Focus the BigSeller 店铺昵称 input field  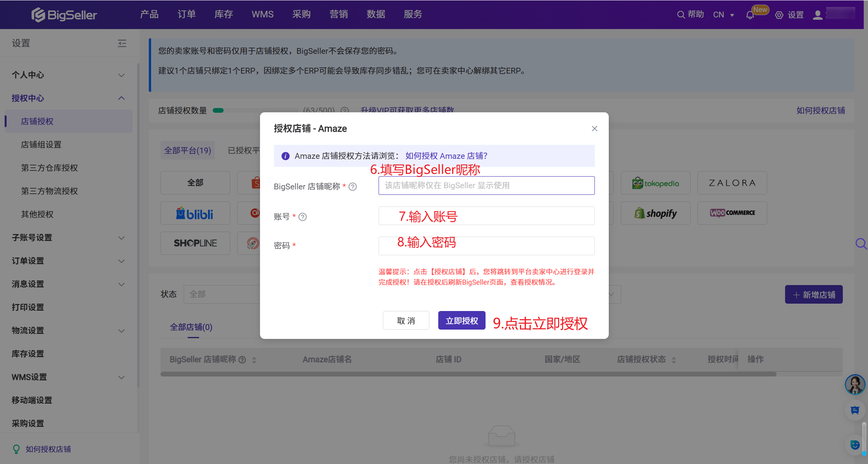pos(486,186)
